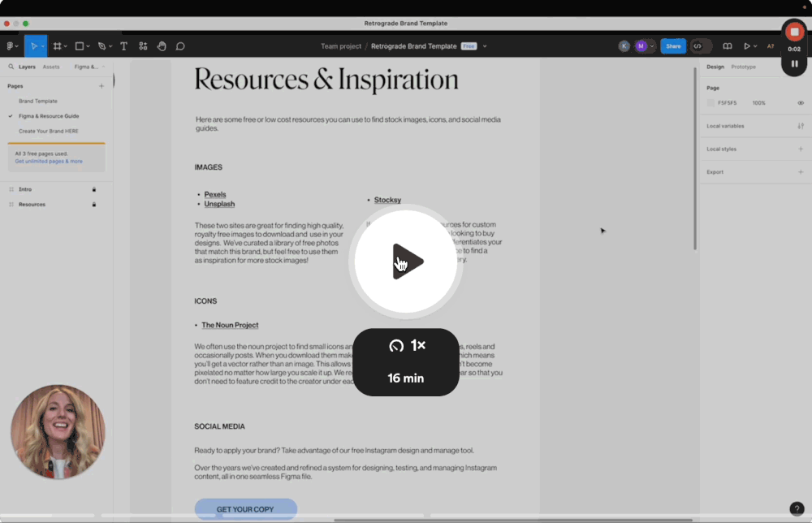812x523 pixels.
Task: Select the Resources layer
Action: pyautogui.click(x=32, y=205)
